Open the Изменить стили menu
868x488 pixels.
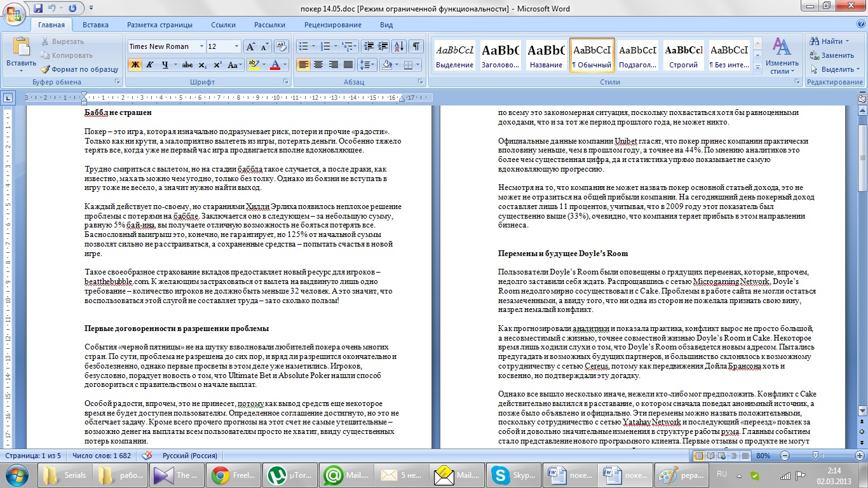[x=782, y=56]
